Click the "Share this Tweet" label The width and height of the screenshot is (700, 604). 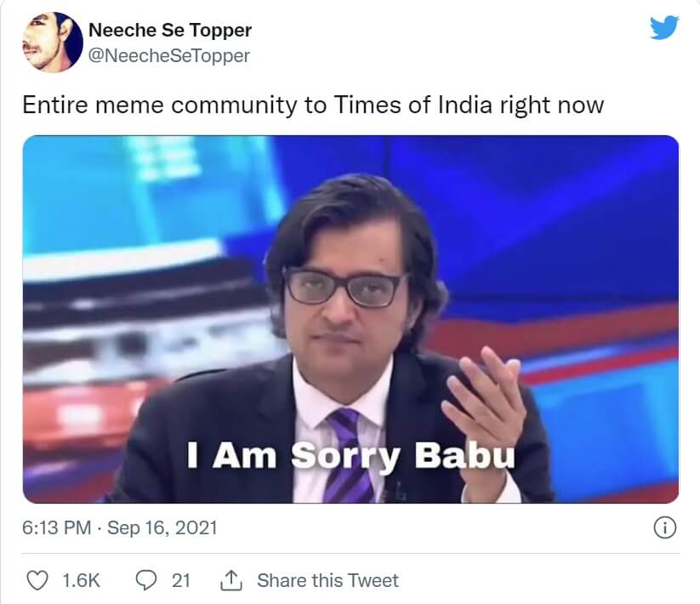pos(327,580)
